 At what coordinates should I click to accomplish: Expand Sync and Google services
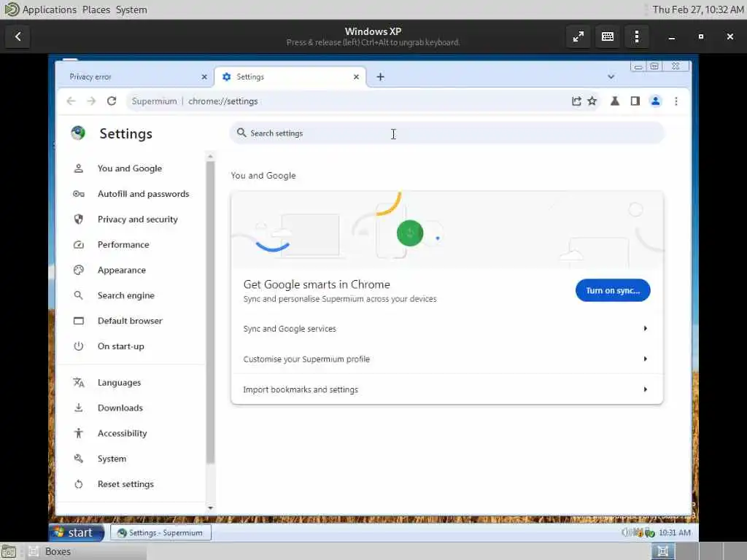tap(447, 329)
